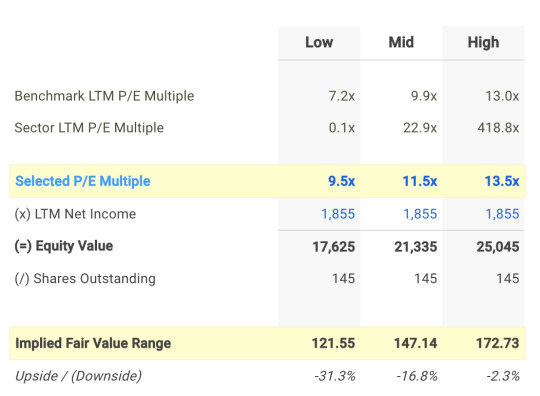This screenshot has width=540, height=396.
Task: Edit the high selected multiple 13.5x
Action: [502, 181]
